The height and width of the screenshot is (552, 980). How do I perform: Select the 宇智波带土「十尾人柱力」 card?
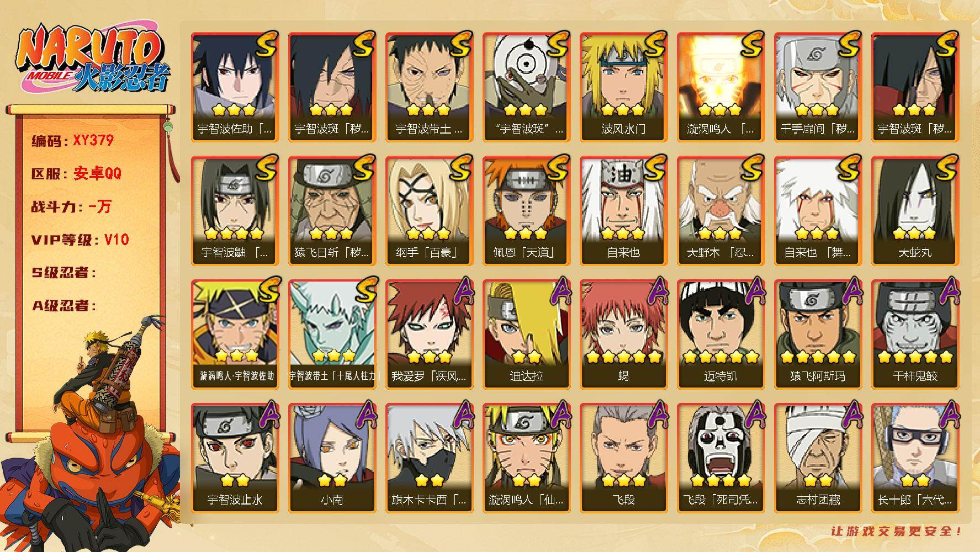click(x=332, y=335)
